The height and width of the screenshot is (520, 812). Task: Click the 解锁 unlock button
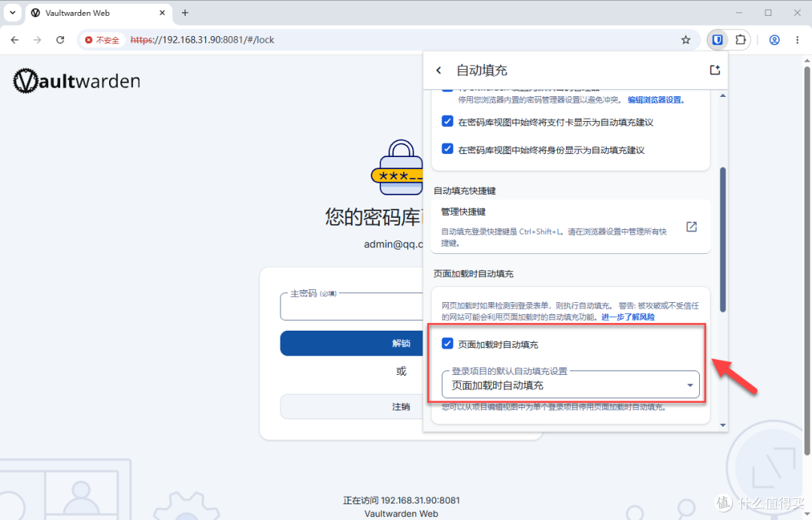(x=352, y=343)
